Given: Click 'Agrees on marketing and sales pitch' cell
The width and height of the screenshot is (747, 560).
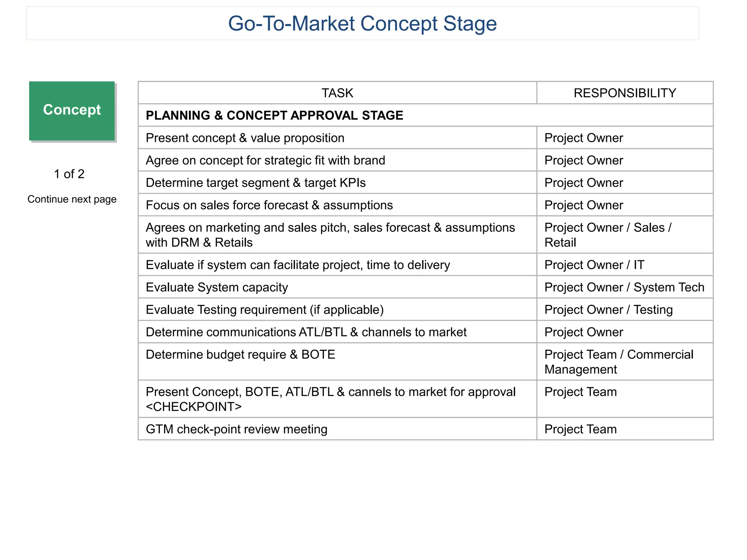Looking at the screenshot, I should click(x=337, y=235).
